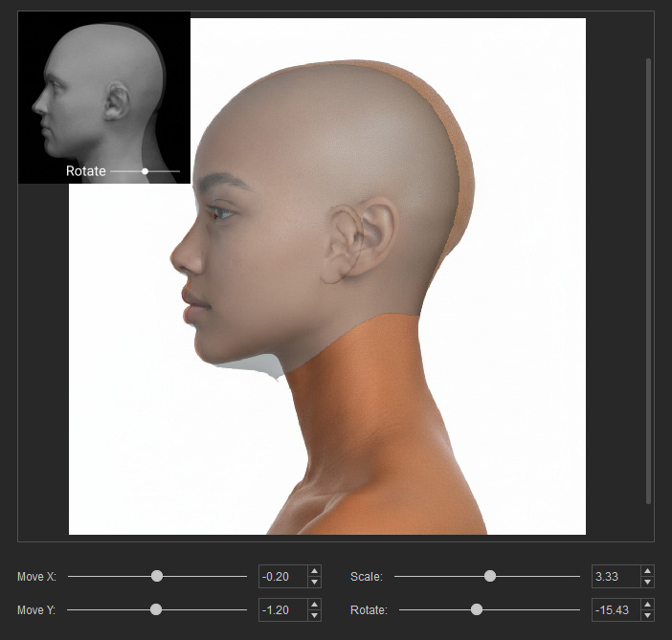Click the Rotate slider knob in thumbnail overlay
Screen dimensions: 672x640
145,171
